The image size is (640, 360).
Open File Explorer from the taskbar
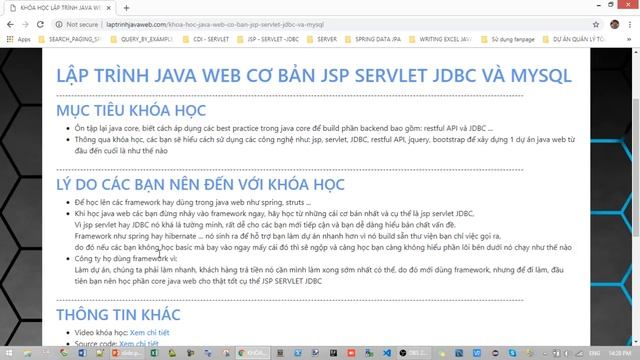pyautogui.click(x=28, y=353)
